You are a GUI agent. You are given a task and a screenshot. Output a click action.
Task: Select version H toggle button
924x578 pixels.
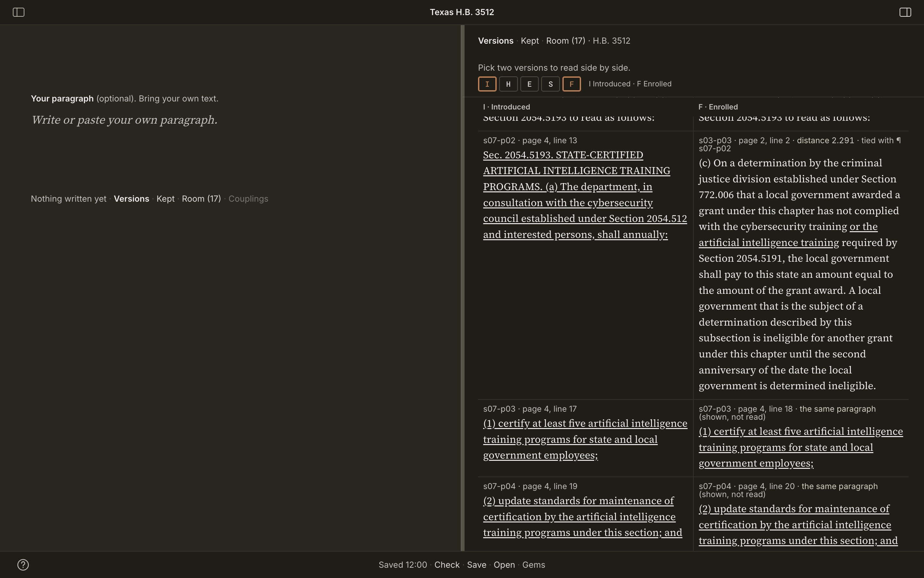point(508,84)
